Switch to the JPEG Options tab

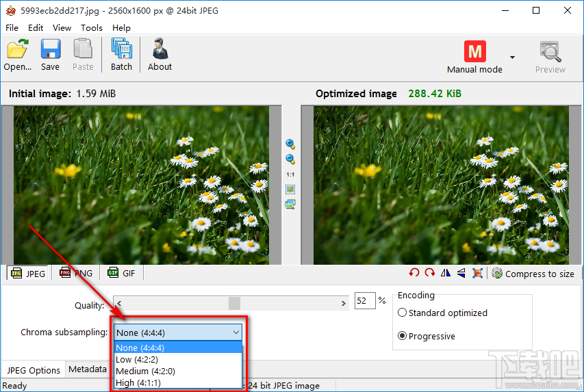(x=34, y=370)
